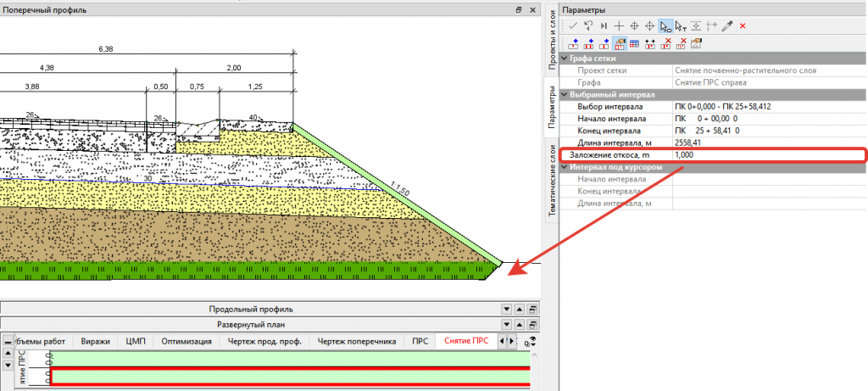Viewport: 868px width, 391px height.
Task: Click the Конец интервала ПК 25 + 58,41 value
Action: pyautogui.click(x=769, y=131)
